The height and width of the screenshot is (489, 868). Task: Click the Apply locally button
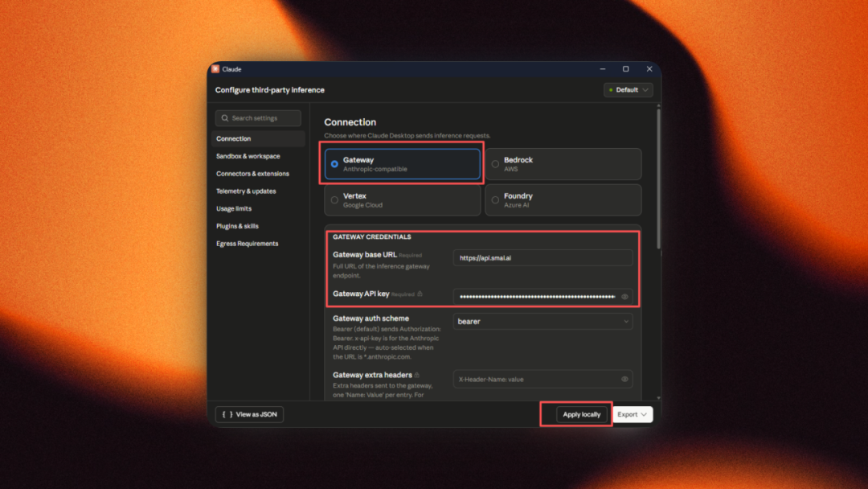(x=581, y=414)
